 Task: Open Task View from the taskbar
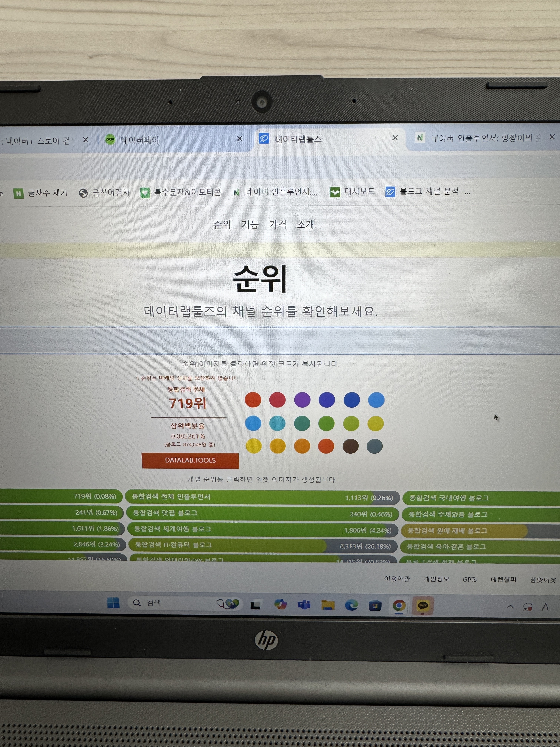(256, 605)
